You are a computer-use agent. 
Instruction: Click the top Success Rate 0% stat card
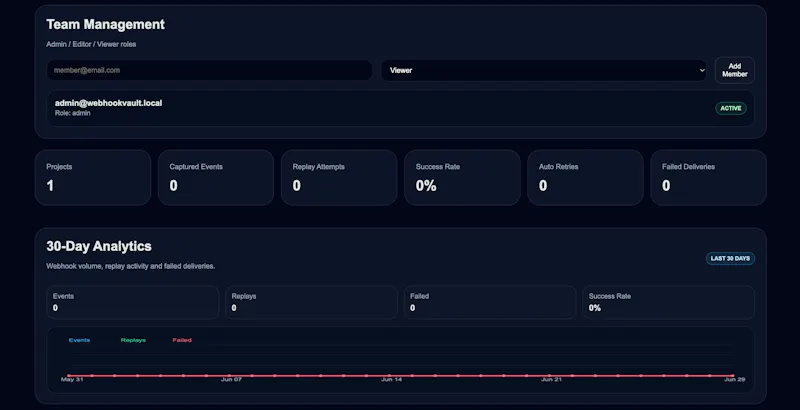coord(462,177)
